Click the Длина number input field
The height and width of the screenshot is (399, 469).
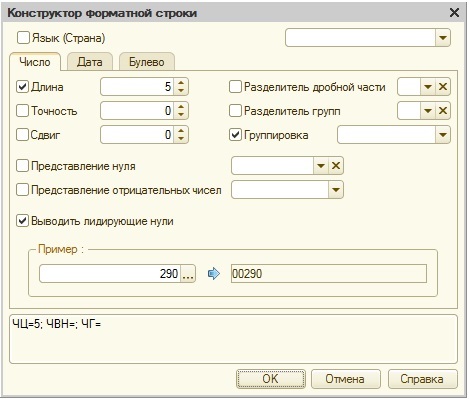[137, 87]
